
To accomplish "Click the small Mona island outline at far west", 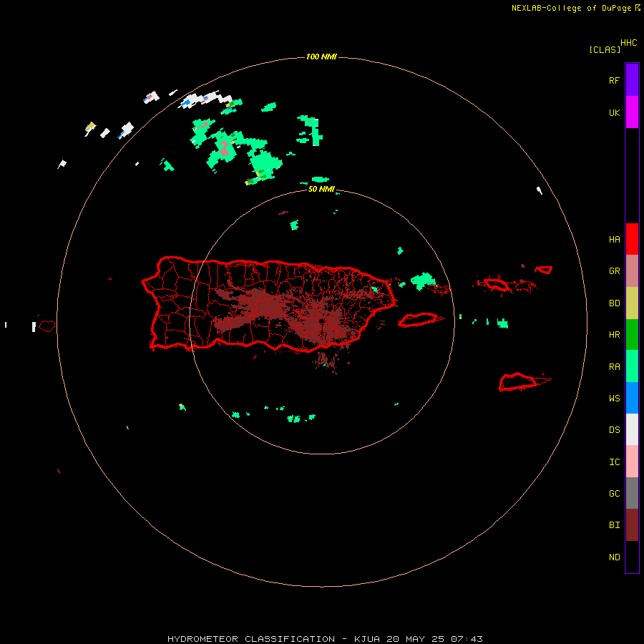I will click(47, 326).
